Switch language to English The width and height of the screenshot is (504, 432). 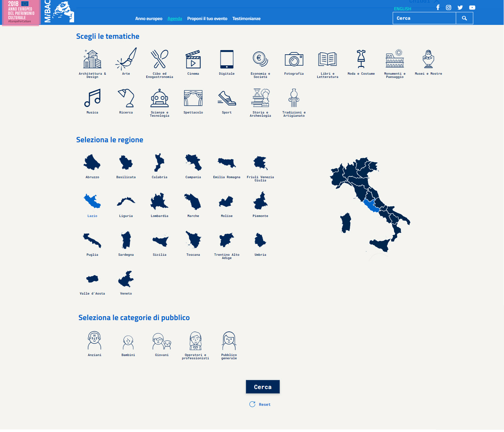(402, 9)
